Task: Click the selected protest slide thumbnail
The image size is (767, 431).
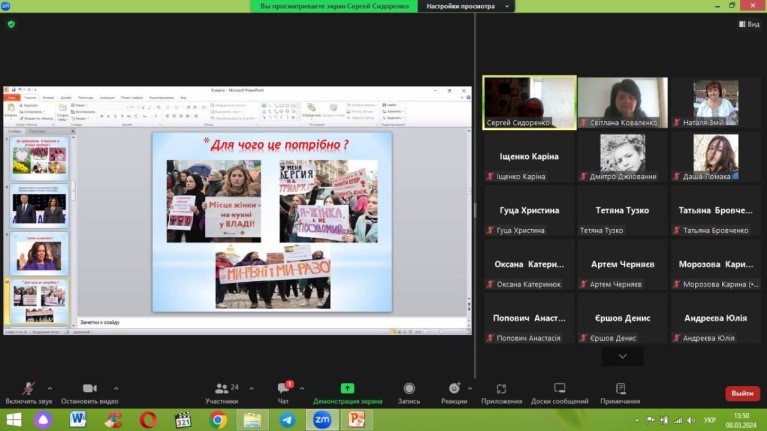Action: tap(39, 301)
